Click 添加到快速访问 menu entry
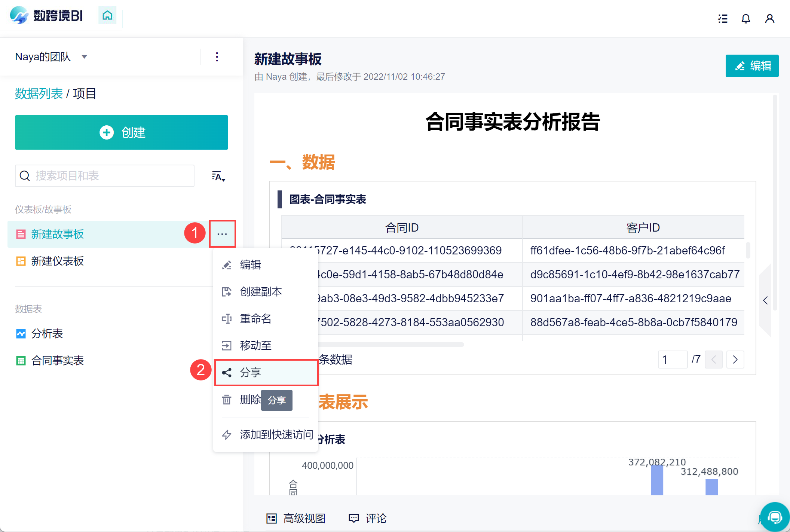This screenshot has width=790, height=532. click(276, 434)
